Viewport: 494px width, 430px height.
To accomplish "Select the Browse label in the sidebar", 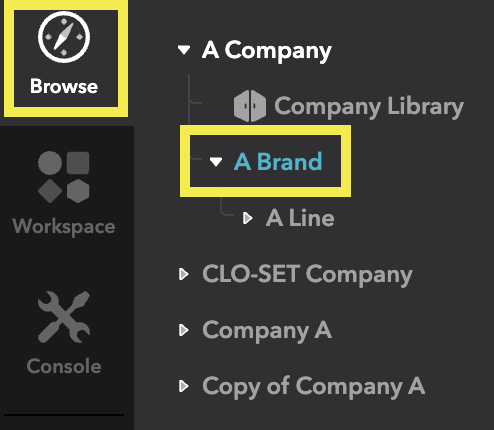I will 64,86.
